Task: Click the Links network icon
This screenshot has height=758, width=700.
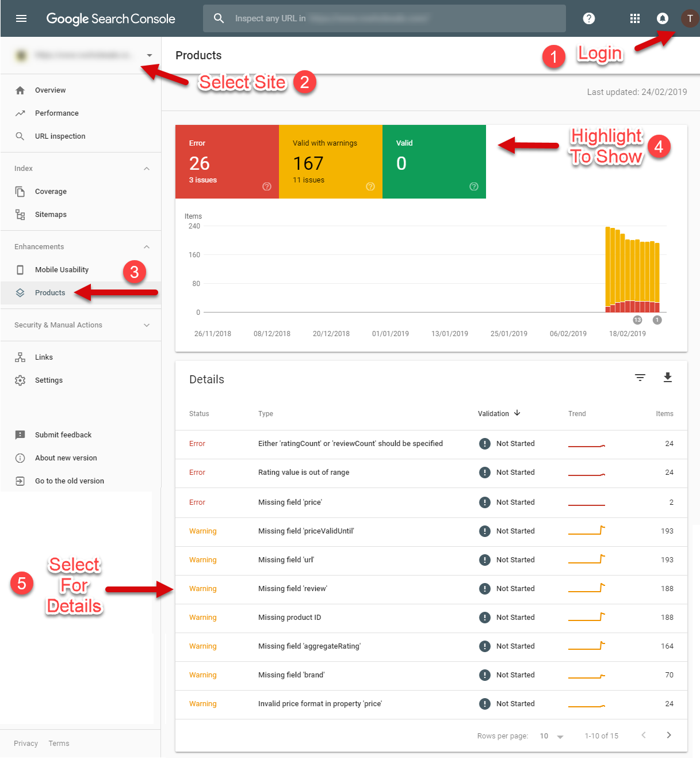Action: click(x=20, y=357)
